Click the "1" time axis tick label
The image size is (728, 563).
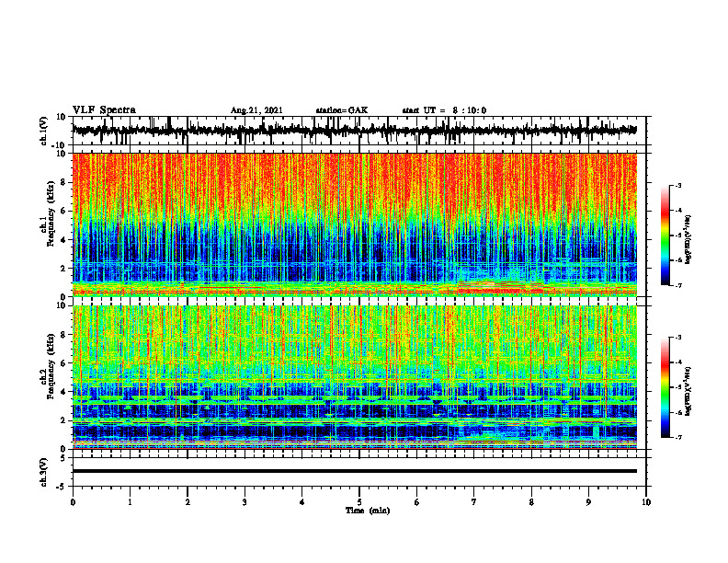(130, 502)
